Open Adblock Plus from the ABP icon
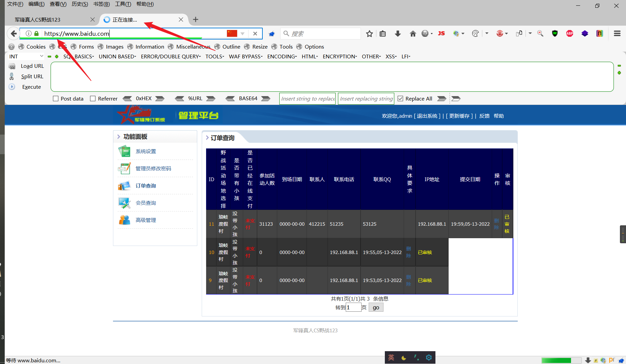The image size is (626, 364). point(570,33)
